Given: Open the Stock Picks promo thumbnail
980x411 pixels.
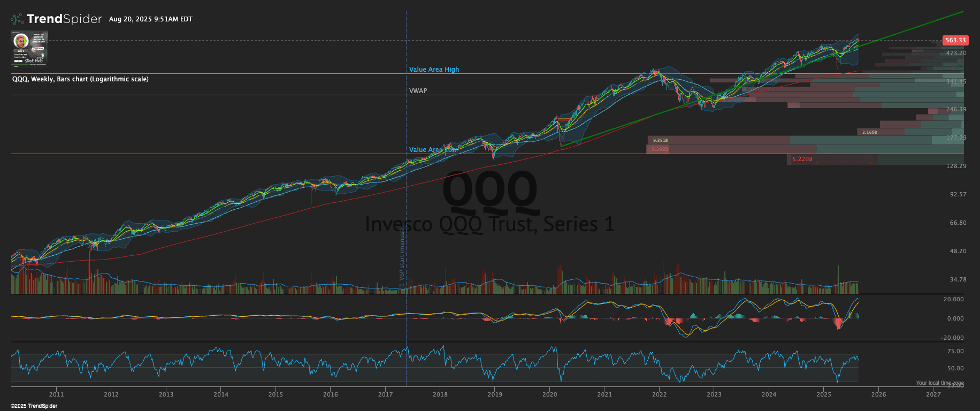Looking at the screenshot, I should click(29, 48).
